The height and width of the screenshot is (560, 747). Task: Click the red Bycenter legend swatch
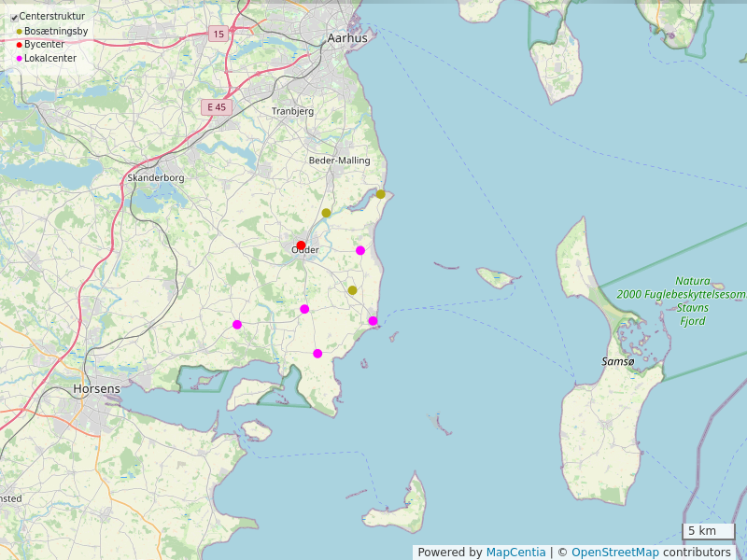tap(19, 45)
